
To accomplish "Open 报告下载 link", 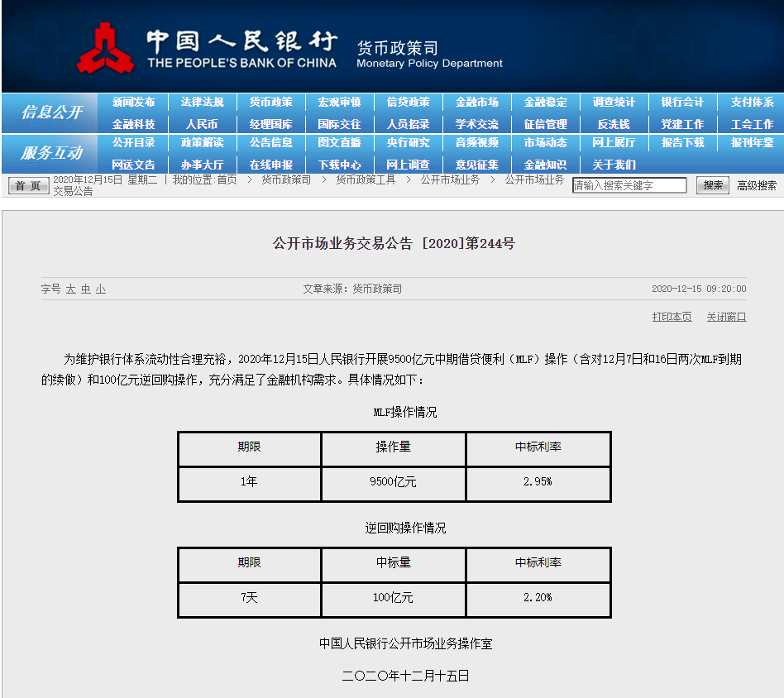I will point(682,142).
